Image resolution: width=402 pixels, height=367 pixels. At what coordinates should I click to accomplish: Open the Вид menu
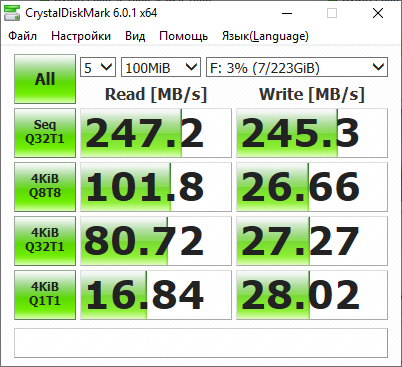[135, 36]
